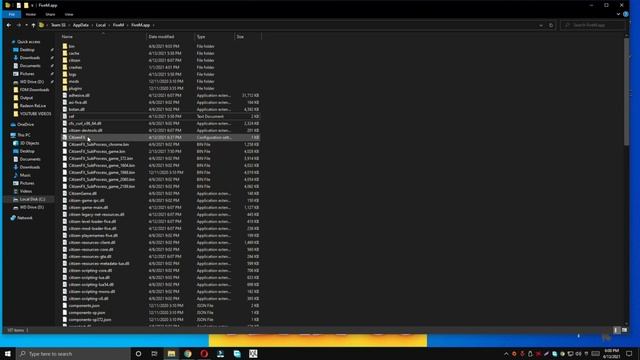The height and width of the screenshot is (360, 640).
Task: Click the taskbar search box
Action: click(73, 353)
